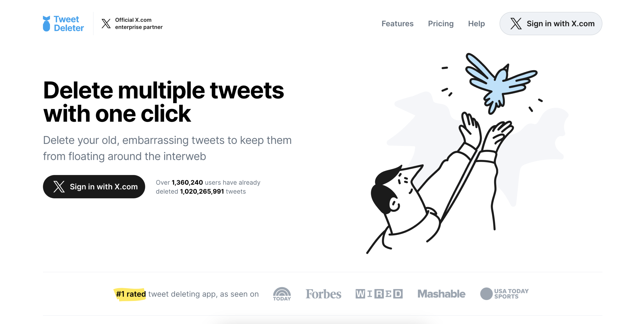This screenshot has width=644, height=324.
Task: Click the TweetDeleter wordmark text
Action: point(68,23)
